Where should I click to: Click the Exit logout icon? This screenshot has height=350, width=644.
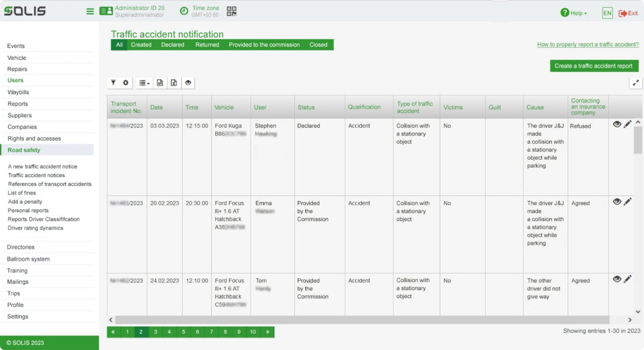[x=628, y=13]
